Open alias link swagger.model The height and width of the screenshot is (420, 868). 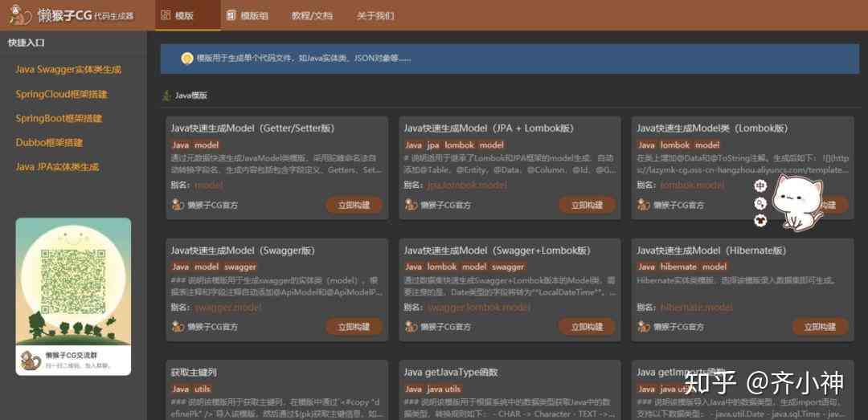pos(227,307)
